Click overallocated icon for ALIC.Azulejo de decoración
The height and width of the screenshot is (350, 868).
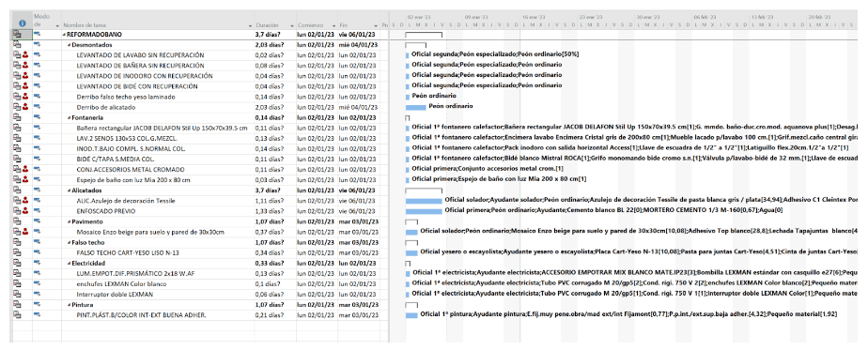[25, 200]
